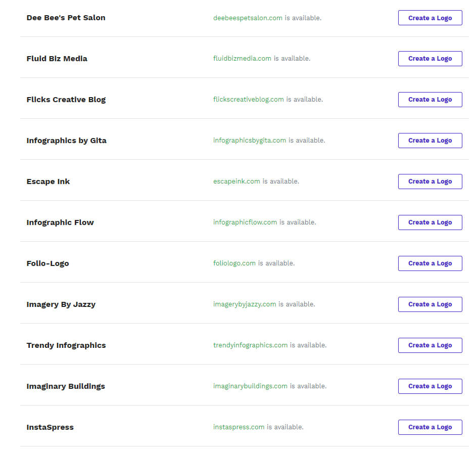Viewport: 476px width, 449px height.
Task: Select Create a Logo next to Flicks Creative Blog
Action: (x=430, y=100)
